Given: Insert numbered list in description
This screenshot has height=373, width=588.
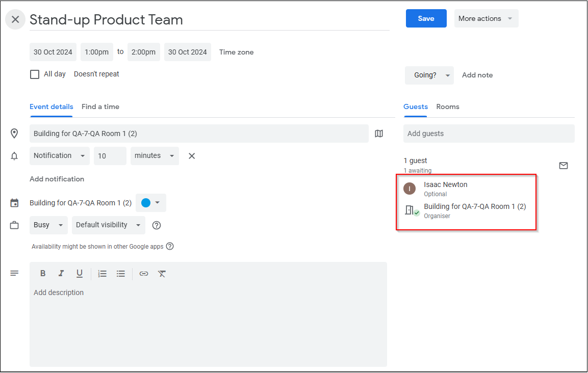Looking at the screenshot, I should (102, 274).
